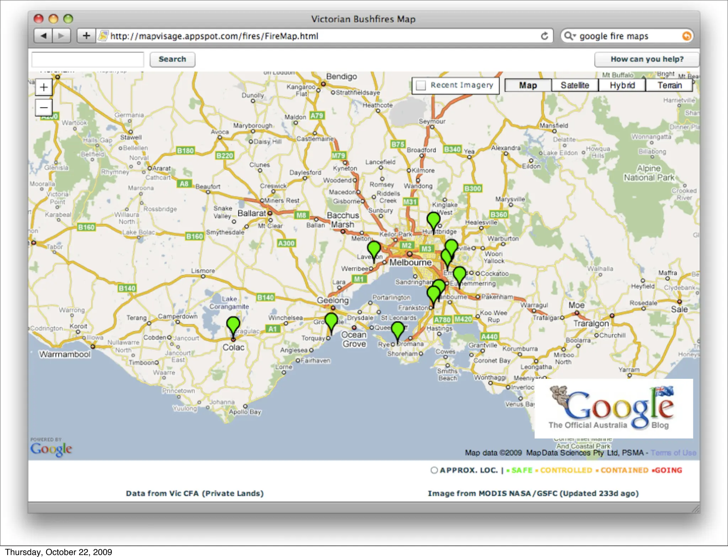This screenshot has width=728, height=560.
Task: Click the How can you help? button
Action: coord(647,59)
